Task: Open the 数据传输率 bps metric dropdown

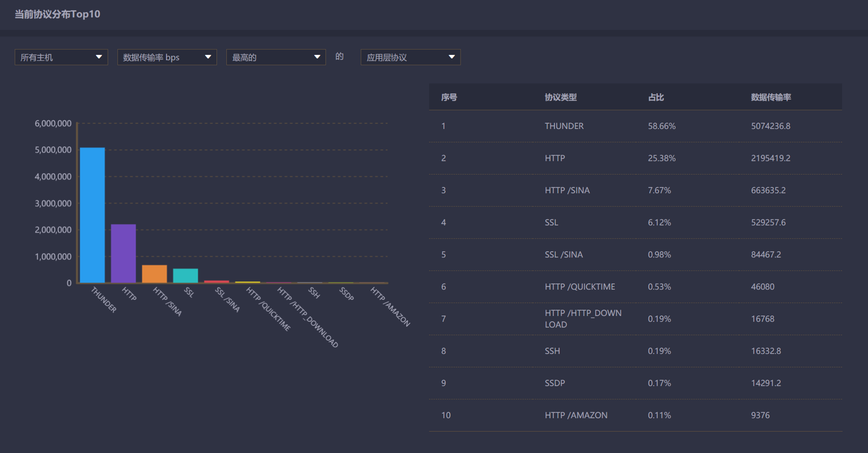Action: pos(167,57)
